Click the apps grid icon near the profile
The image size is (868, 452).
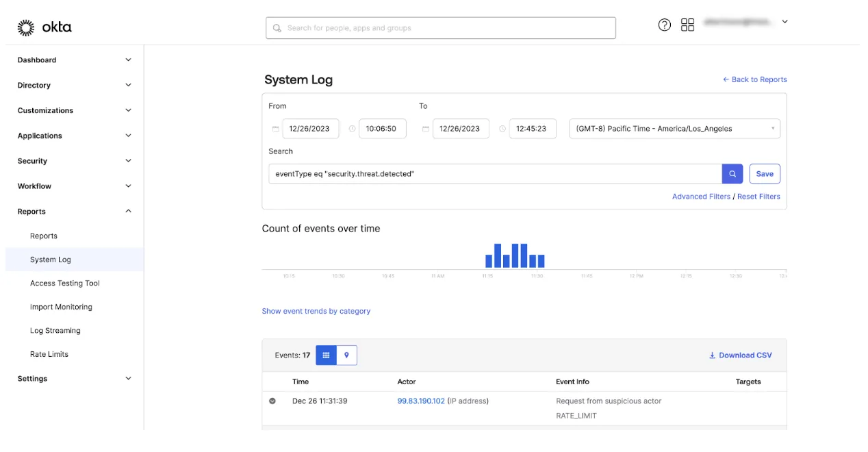tap(687, 25)
